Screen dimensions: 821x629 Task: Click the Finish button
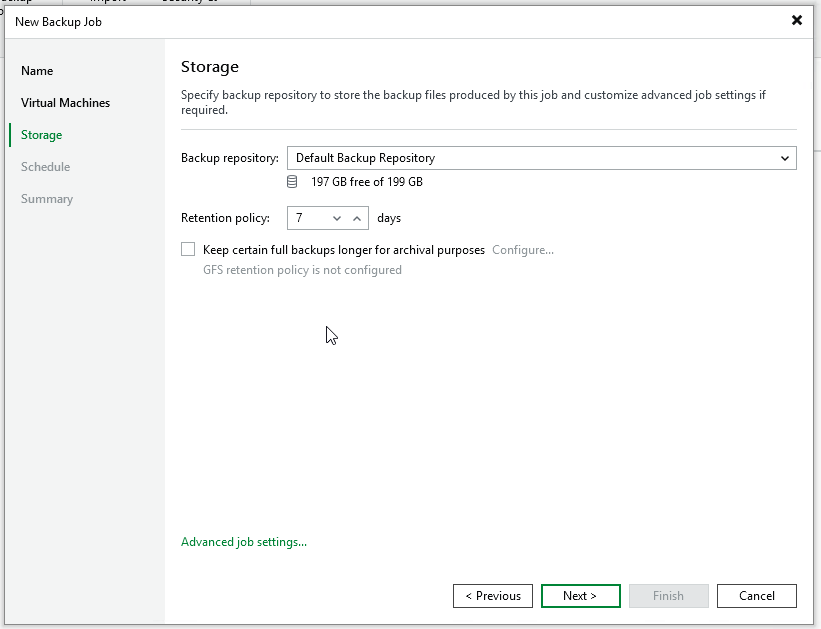[668, 596]
